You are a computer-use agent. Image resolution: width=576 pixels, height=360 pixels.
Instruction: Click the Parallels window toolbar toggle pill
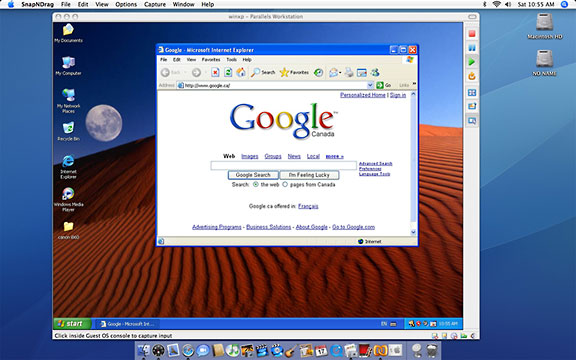(472, 17)
